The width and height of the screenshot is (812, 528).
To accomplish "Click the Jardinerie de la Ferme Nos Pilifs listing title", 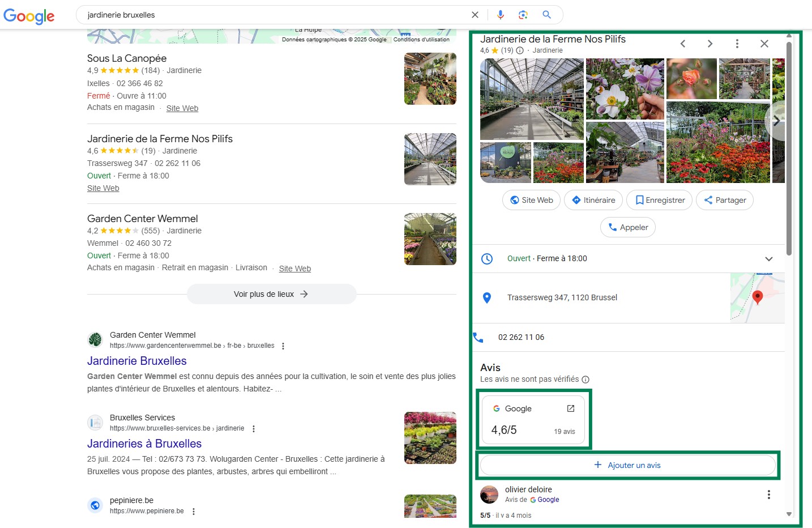I will 160,139.
